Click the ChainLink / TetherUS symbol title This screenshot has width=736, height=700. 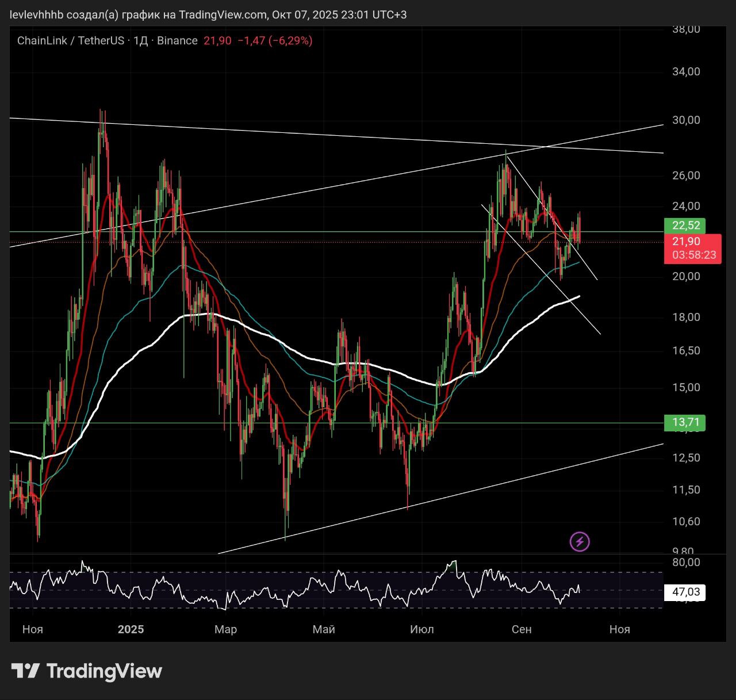(x=71, y=41)
